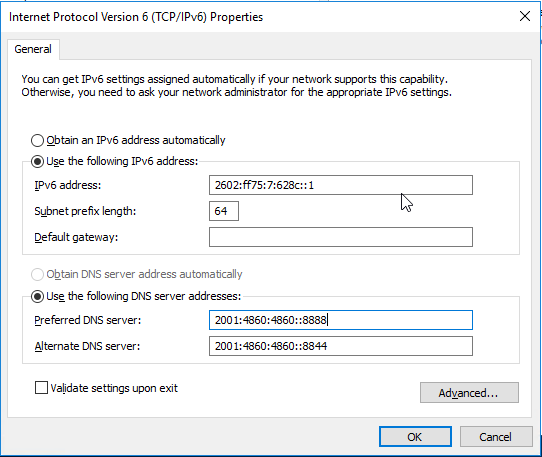Click the Preferred DNS server label
542x457 pixels.
[88, 320]
